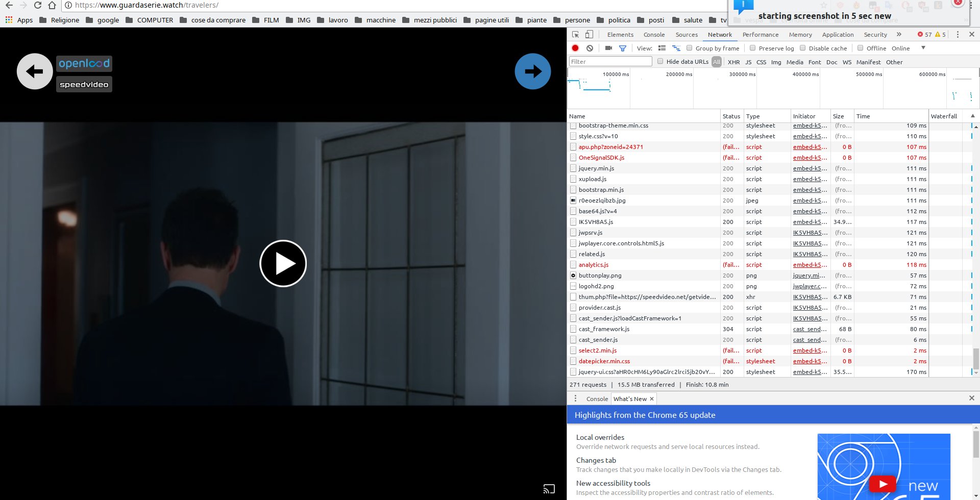Image resolution: width=980 pixels, height=500 pixels.
Task: Filter requests by JS
Action: click(x=748, y=62)
